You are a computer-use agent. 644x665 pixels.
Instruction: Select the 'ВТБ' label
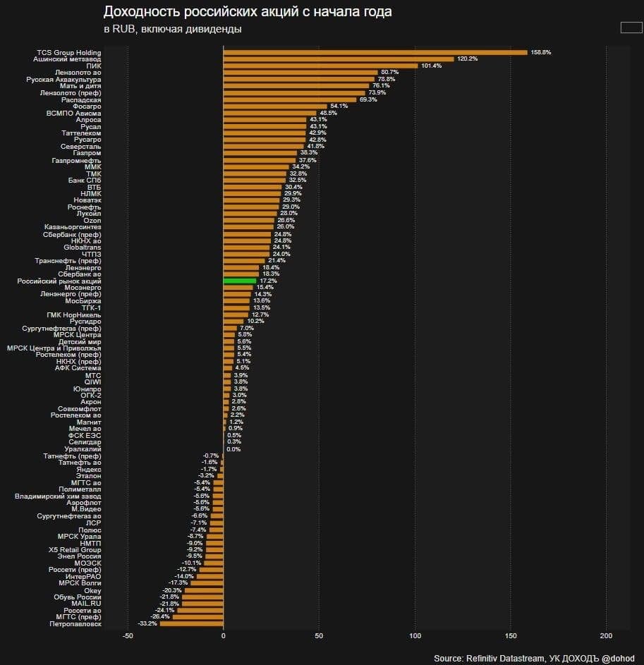[x=95, y=187]
